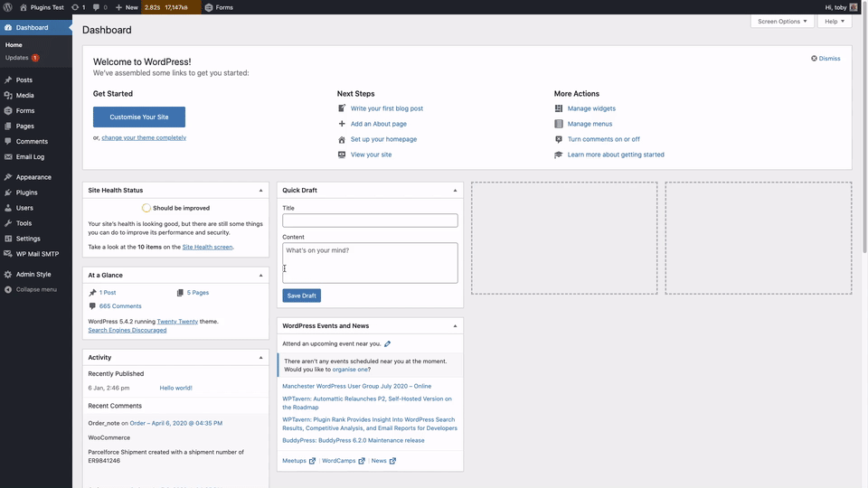The image size is (868, 488).
Task: Collapse the Site Health Status panel
Action: coord(260,191)
